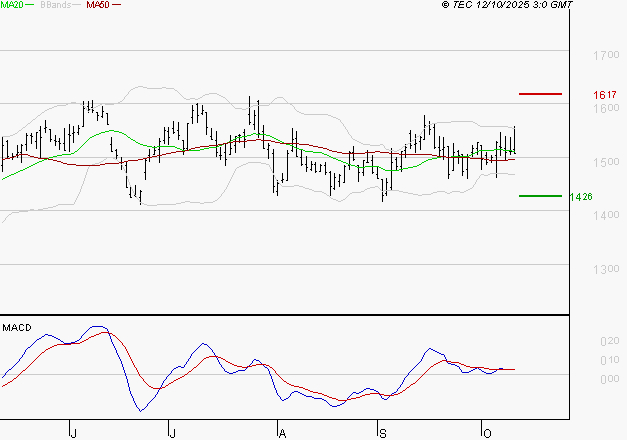The image size is (627, 440).
Task: Click the MACD panel title
Action: pyautogui.click(x=15, y=327)
